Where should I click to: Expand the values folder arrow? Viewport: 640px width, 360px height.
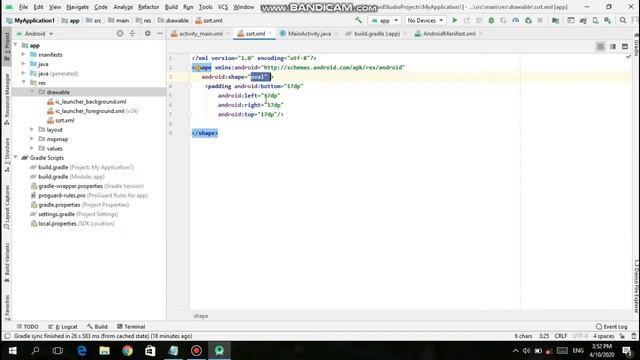point(32,148)
